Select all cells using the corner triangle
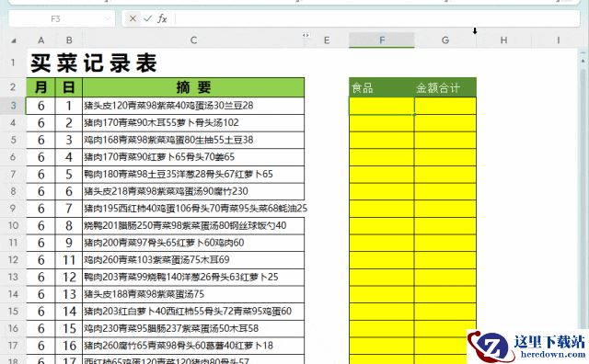This screenshot has width=589, height=364. click(14, 40)
